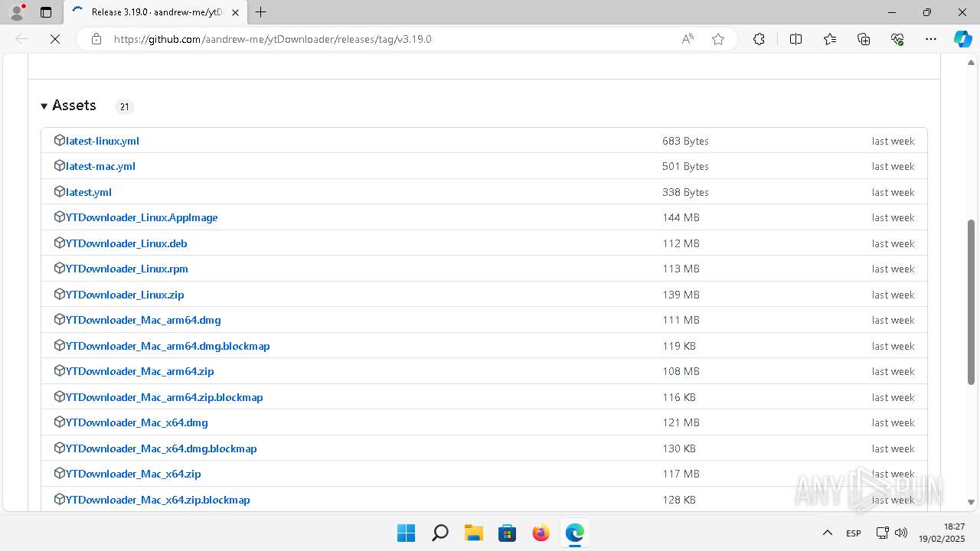Click the browser profile avatar icon
Viewport: 980px width, 551px height.
coord(16,12)
